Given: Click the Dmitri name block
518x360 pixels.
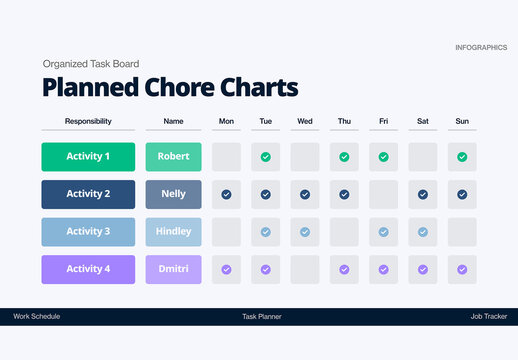Looking at the screenshot, I should point(173,269).
